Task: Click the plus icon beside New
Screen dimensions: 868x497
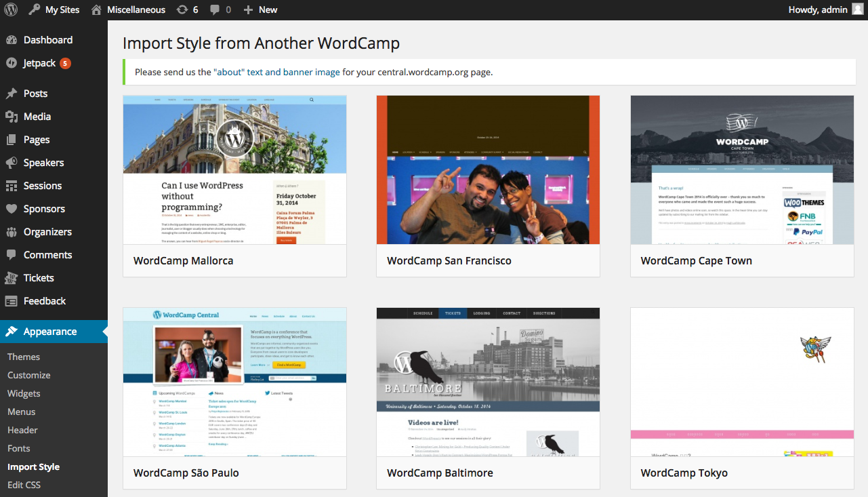Action: click(x=248, y=9)
